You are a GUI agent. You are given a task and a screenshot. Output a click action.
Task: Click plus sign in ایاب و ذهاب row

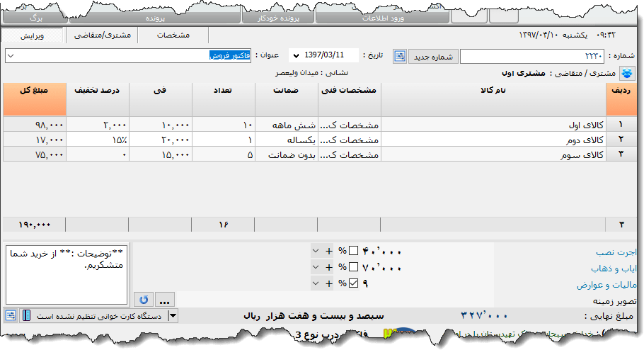[x=329, y=267]
